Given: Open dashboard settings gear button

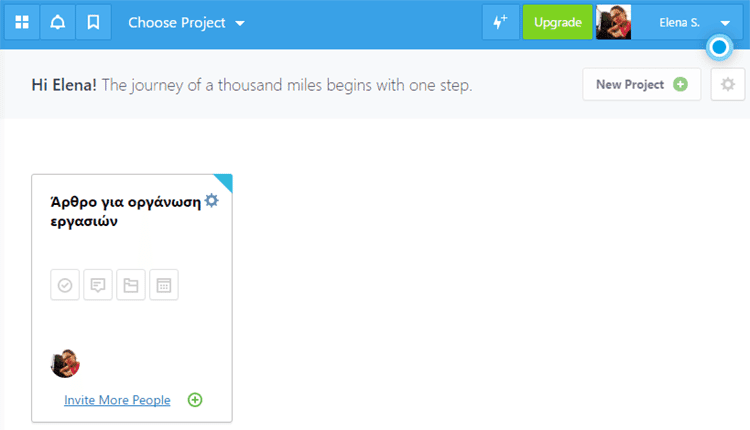Looking at the screenshot, I should click(x=728, y=85).
